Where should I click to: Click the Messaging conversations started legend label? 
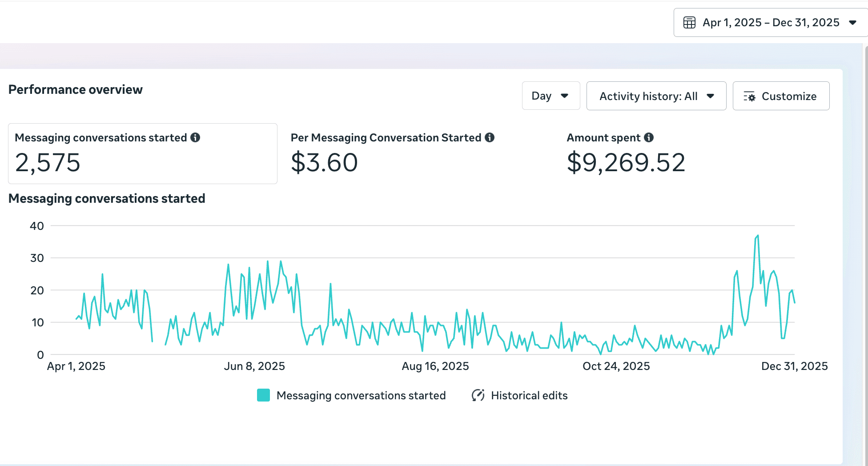[x=361, y=395]
